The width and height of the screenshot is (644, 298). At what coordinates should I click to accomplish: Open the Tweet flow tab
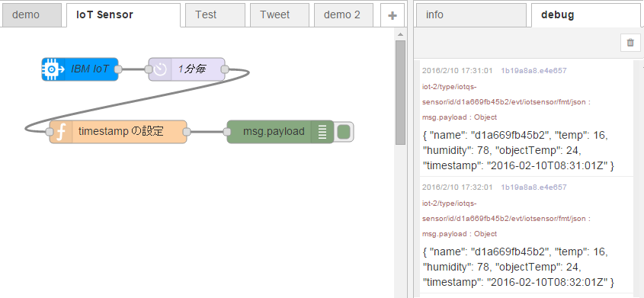click(279, 14)
